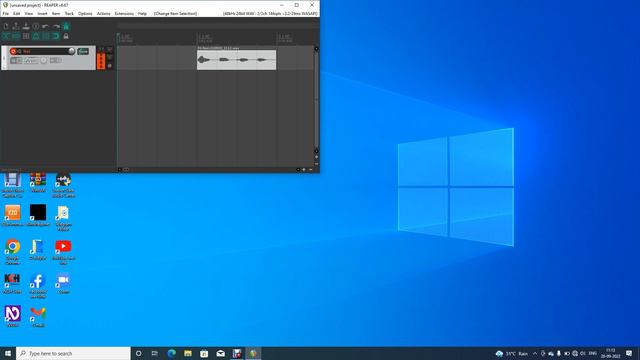Open Project settings from the toolbar icon
This screenshot has width=640, height=360.
click(x=36, y=26)
